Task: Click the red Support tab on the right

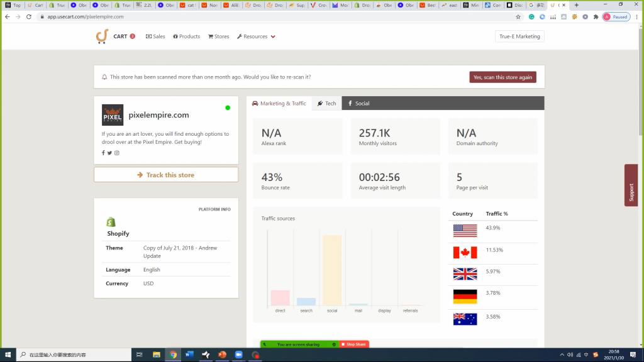Action: 630,186
